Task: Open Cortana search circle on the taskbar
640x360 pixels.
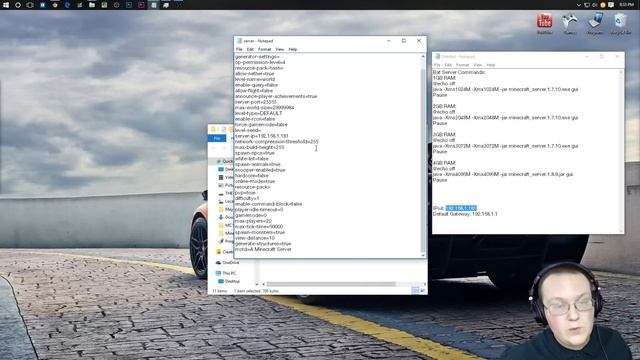Action: click(18, 5)
